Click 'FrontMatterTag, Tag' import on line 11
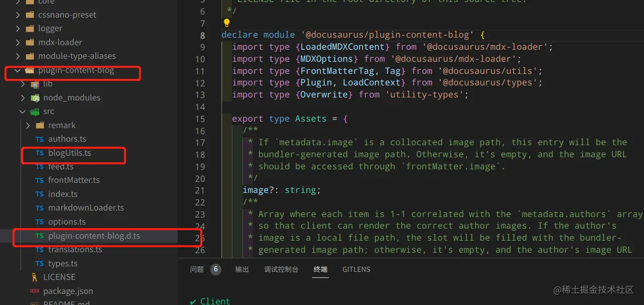 pos(353,71)
